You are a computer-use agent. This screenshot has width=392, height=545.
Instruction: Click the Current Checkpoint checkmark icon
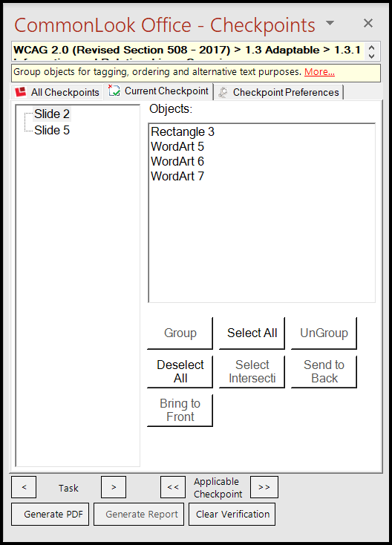coord(114,91)
